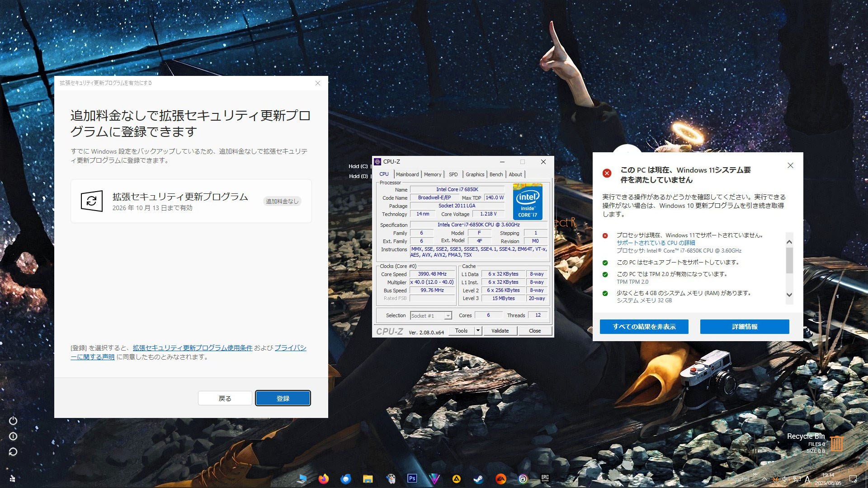Viewport: 868px width, 488px height.
Task: Click the CPU-Z title bar app icon
Action: 377,162
